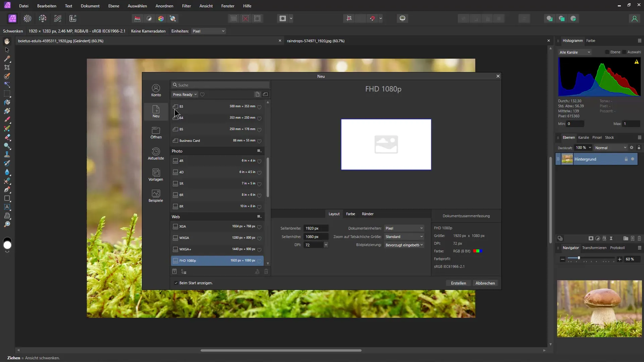Viewport: 644px width, 362px height.
Task: Select the Pen tool in left toolbar
Action: tap(7, 189)
